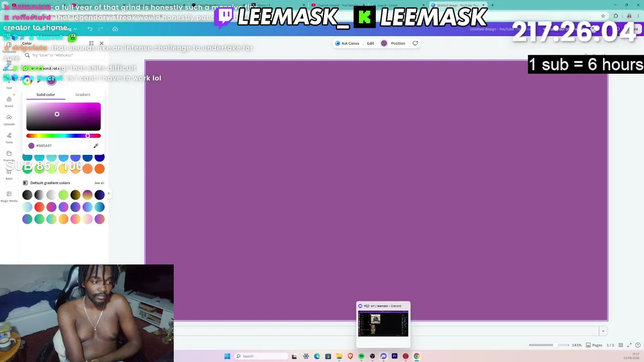Open the Uploads panel in sidebar
The height and width of the screenshot is (362, 644).
[9, 120]
